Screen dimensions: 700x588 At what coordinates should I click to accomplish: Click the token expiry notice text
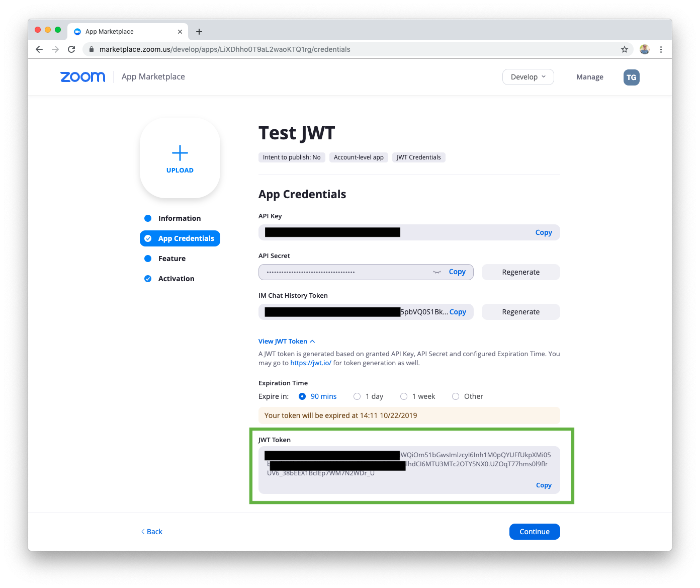pos(341,415)
